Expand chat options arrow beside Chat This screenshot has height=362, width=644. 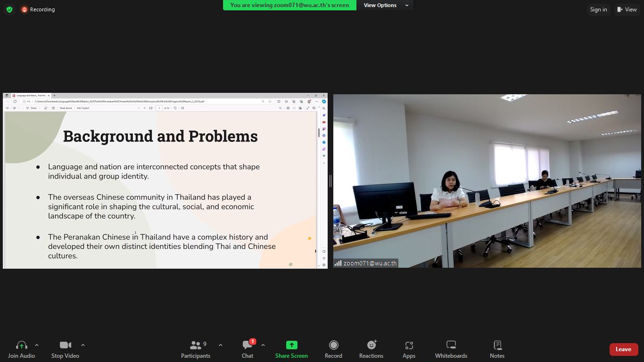click(x=263, y=345)
